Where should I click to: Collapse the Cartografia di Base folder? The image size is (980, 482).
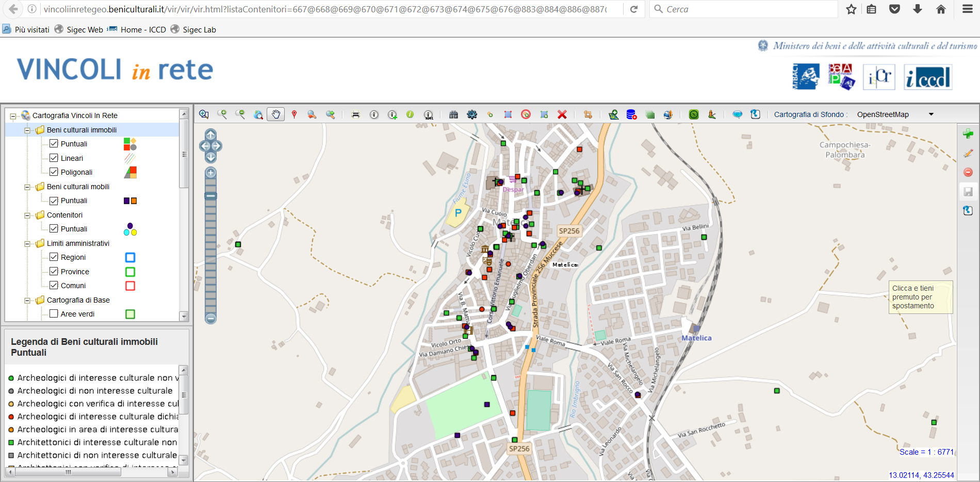(x=28, y=301)
